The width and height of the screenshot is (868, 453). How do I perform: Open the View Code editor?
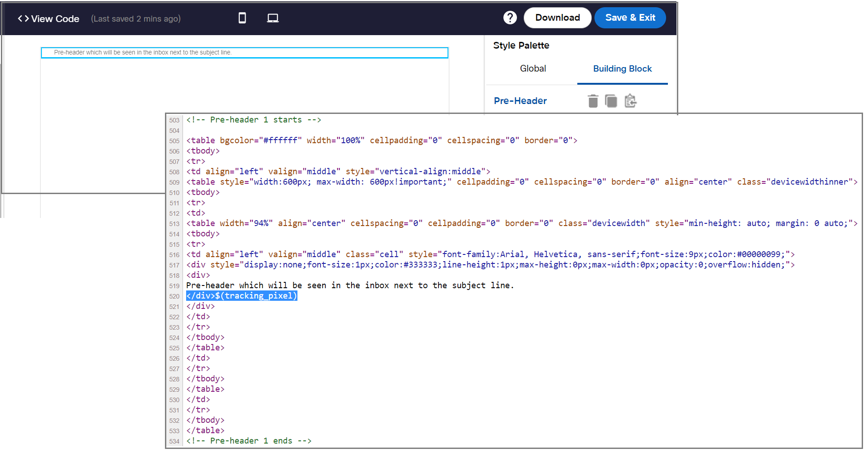[x=48, y=18]
